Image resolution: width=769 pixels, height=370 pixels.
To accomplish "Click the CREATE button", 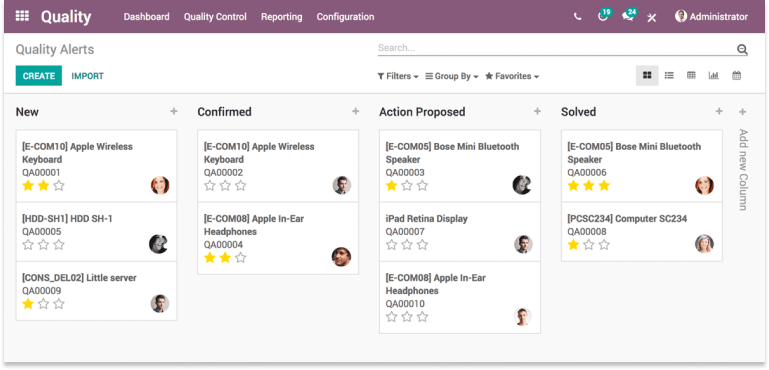I will pos(39,76).
